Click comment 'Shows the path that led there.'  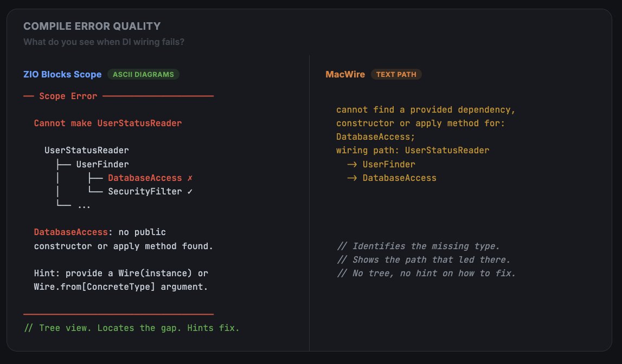(424, 260)
